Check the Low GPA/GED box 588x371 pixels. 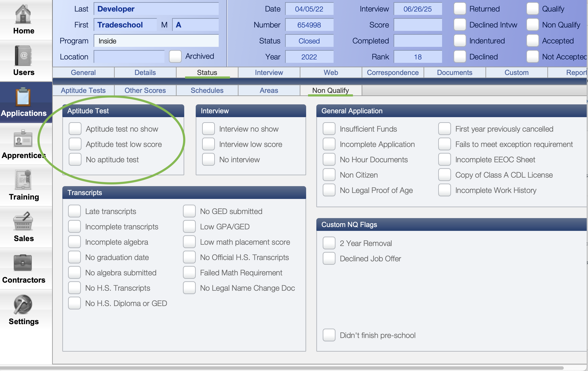click(x=189, y=227)
